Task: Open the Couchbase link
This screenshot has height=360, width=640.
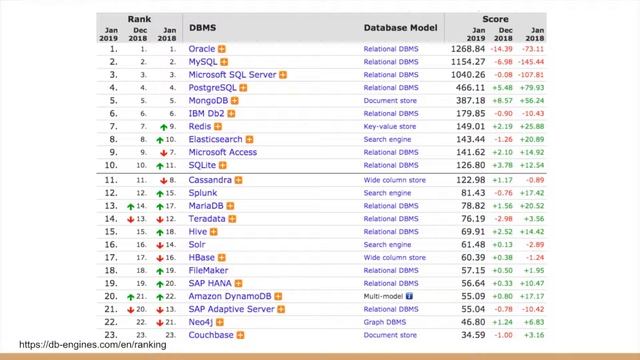Action: point(211,335)
